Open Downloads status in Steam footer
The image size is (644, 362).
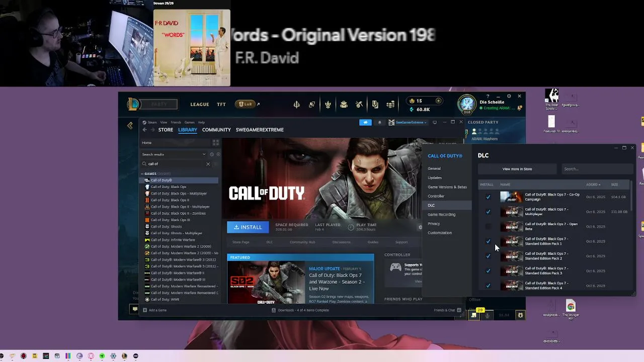tap(300, 310)
